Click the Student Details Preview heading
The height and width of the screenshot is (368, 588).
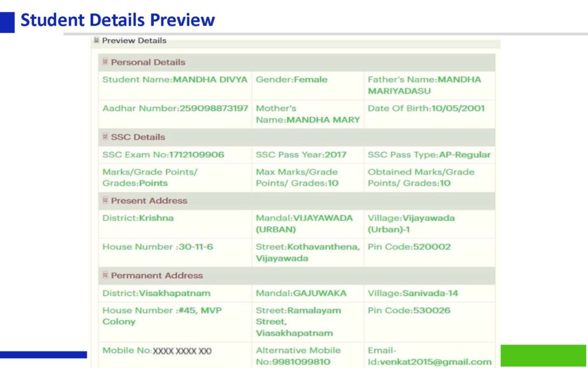[x=118, y=21]
